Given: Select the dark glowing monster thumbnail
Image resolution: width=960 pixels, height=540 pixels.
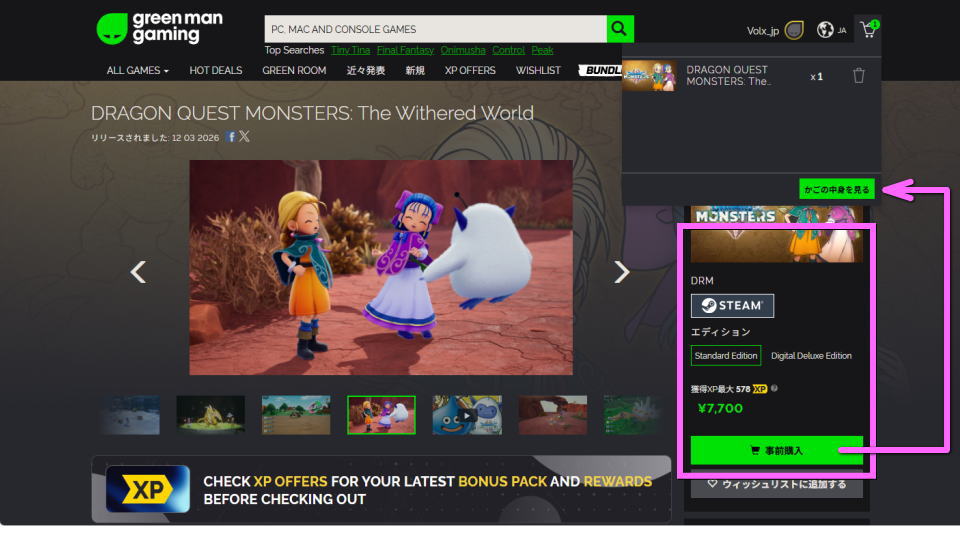Looking at the screenshot, I should pyautogui.click(x=211, y=415).
